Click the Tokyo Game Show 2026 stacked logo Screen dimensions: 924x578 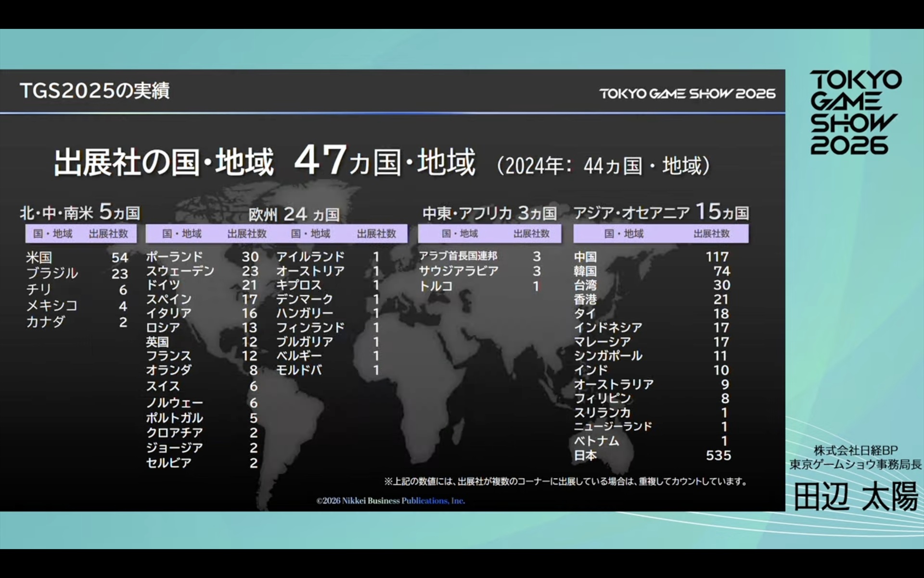point(855,112)
